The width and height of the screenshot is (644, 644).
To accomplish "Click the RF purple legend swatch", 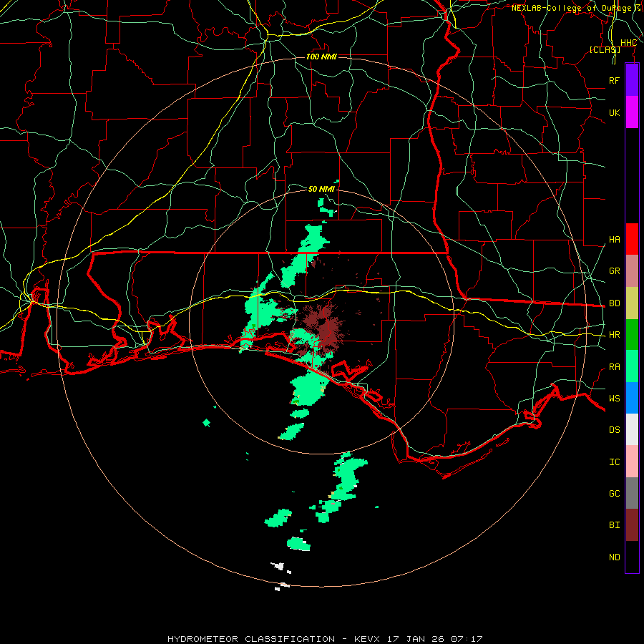I will pyautogui.click(x=632, y=79).
